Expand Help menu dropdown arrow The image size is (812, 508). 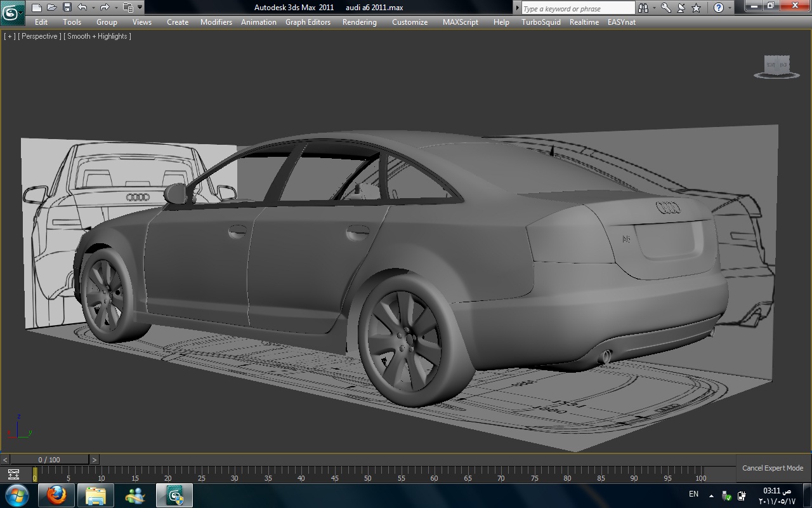click(x=730, y=8)
